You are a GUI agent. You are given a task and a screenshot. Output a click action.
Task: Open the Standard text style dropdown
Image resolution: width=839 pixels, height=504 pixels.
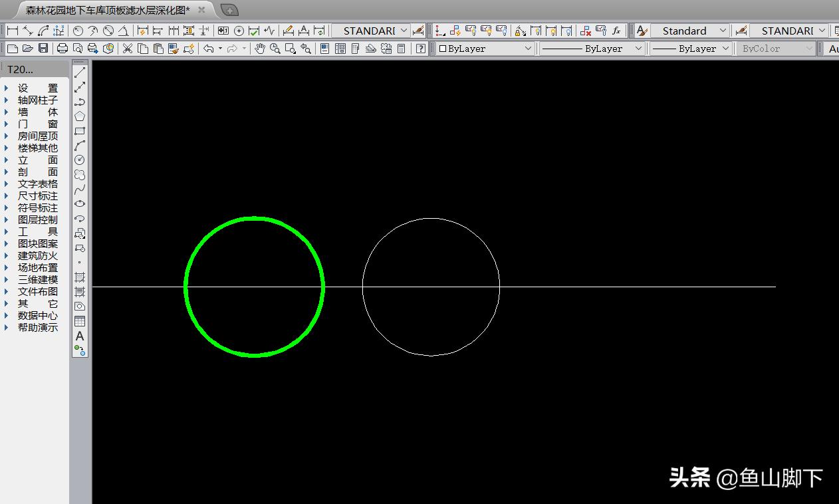689,31
